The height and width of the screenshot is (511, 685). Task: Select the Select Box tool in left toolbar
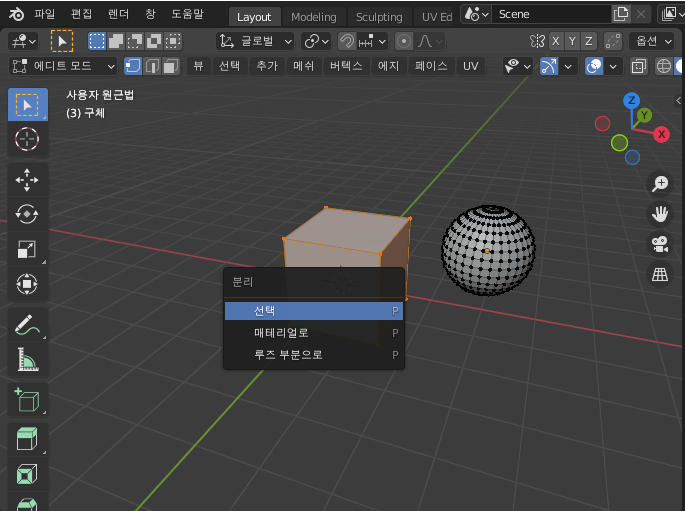[x=28, y=105]
